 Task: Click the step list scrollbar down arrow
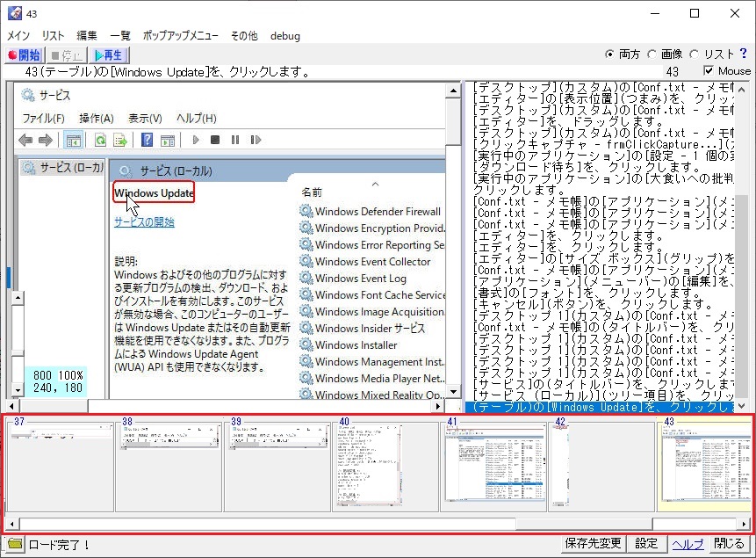coord(742,406)
